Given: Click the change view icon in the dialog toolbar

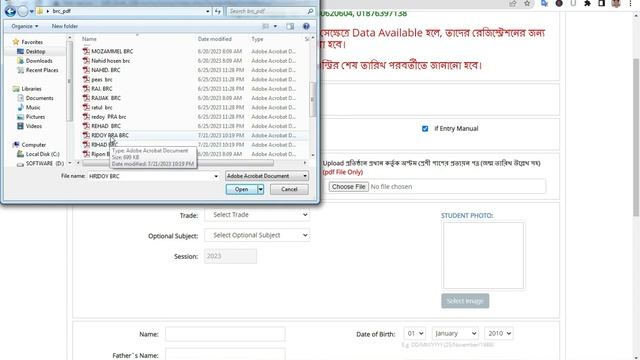Looking at the screenshot, I should pyautogui.click(x=266, y=26).
